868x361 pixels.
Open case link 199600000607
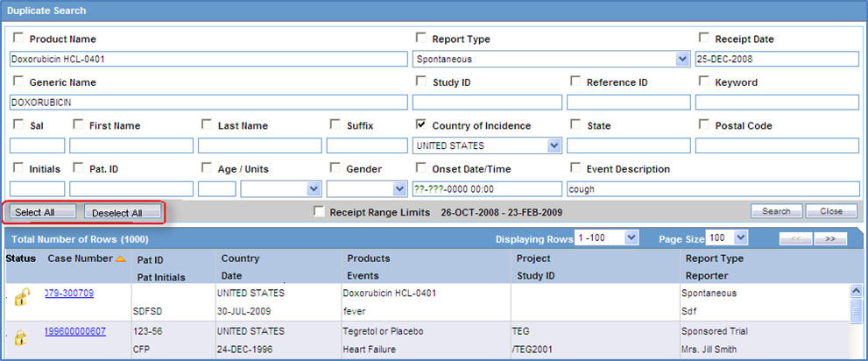[75, 331]
